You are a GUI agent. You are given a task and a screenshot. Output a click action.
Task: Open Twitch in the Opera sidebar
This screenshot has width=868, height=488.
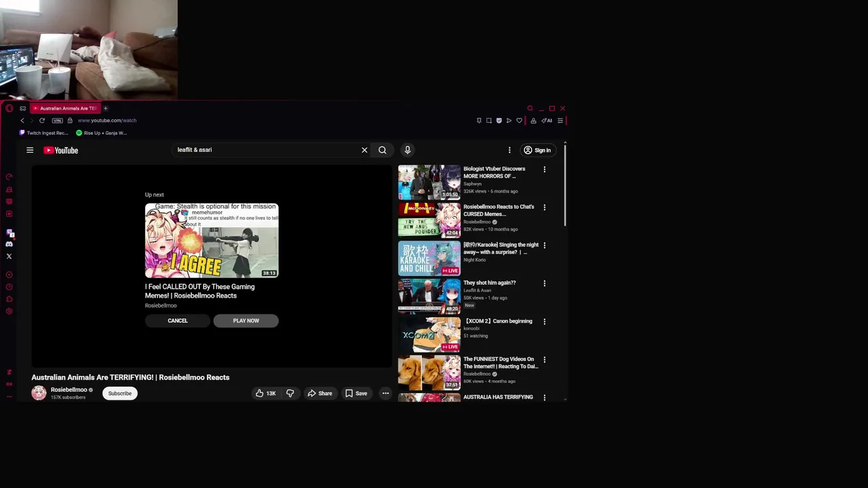point(9,233)
